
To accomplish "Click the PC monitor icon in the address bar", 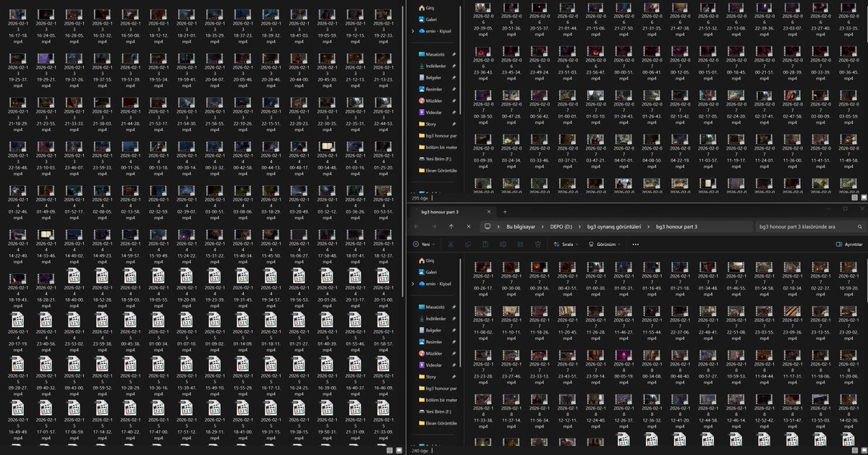I will 488,226.
